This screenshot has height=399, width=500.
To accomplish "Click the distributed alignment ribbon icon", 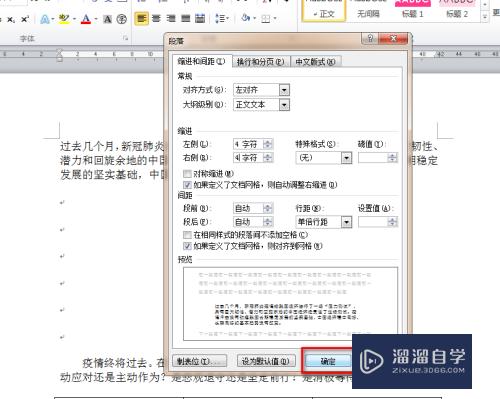I will click(200, 19).
